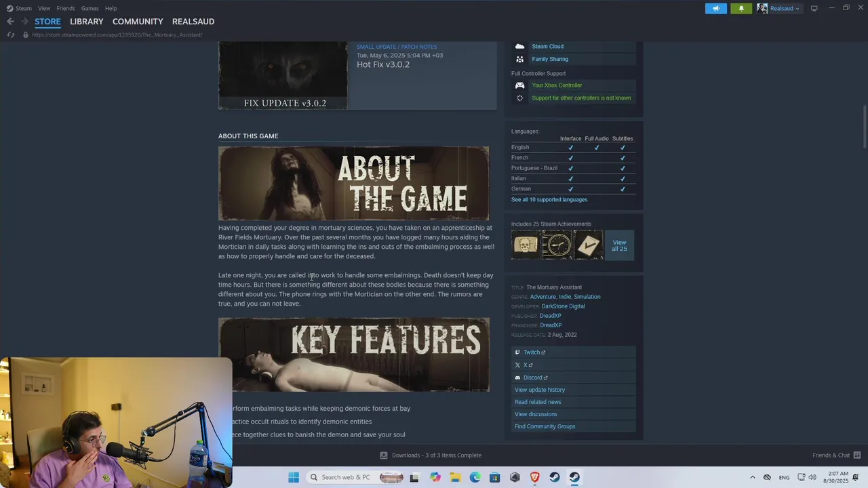Click the store page URL field
The height and width of the screenshot is (488, 868).
pyautogui.click(x=117, y=35)
